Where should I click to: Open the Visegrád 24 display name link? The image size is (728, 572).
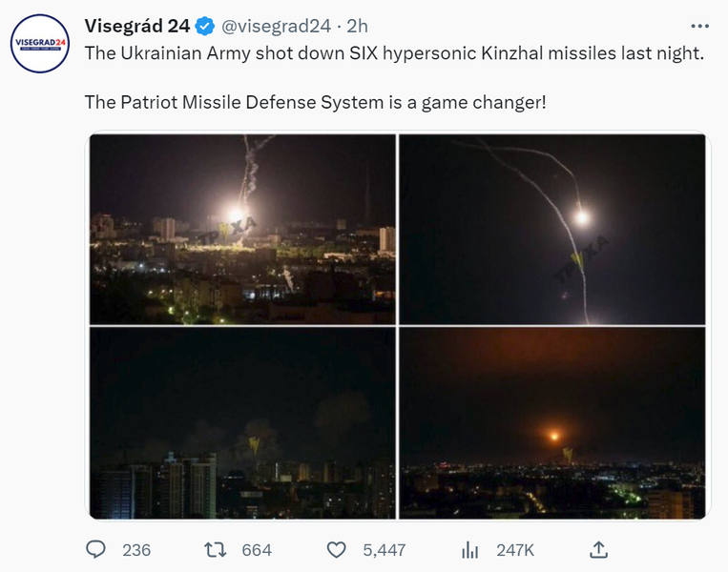pos(137,26)
